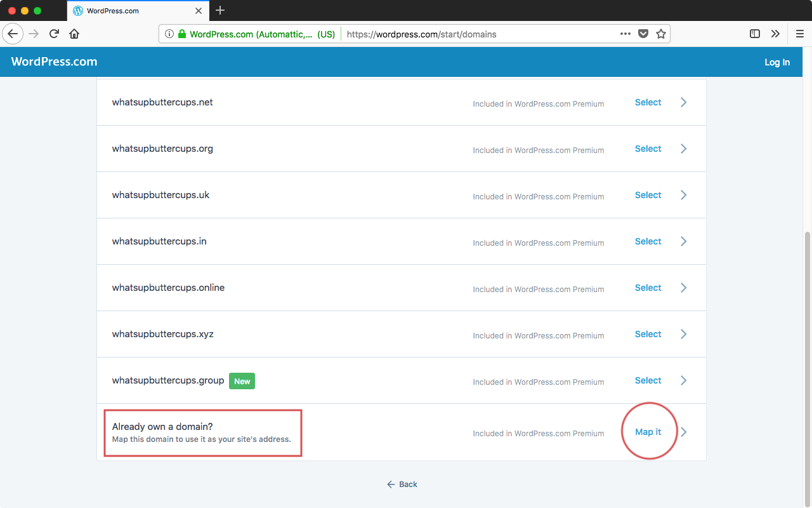
Task: Show site information via info icon
Action: [169, 34]
